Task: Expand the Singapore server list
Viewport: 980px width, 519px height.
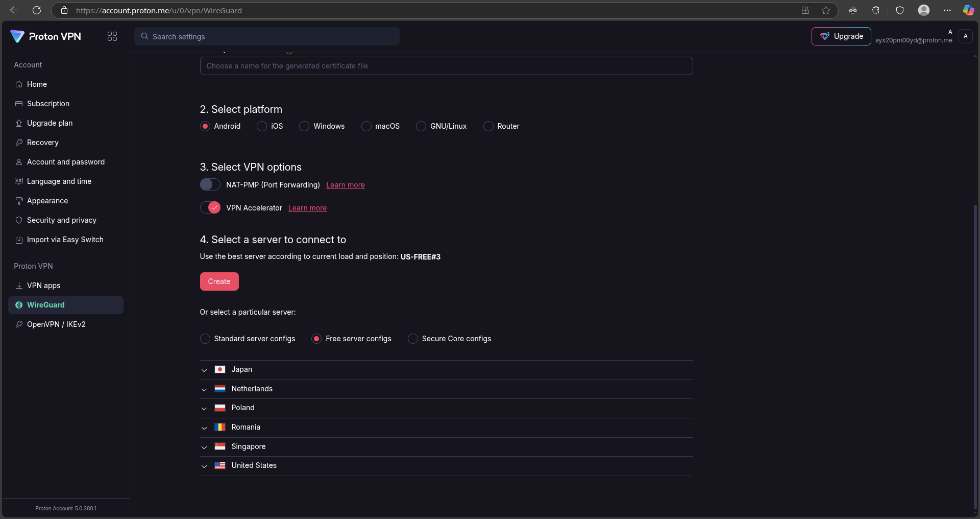Action: (x=204, y=447)
